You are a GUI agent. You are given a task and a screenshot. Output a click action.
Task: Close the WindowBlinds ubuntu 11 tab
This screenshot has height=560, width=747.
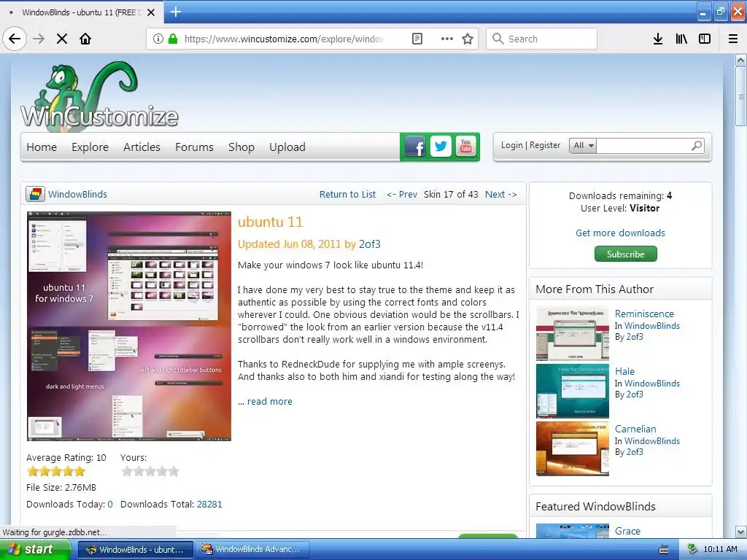click(151, 12)
